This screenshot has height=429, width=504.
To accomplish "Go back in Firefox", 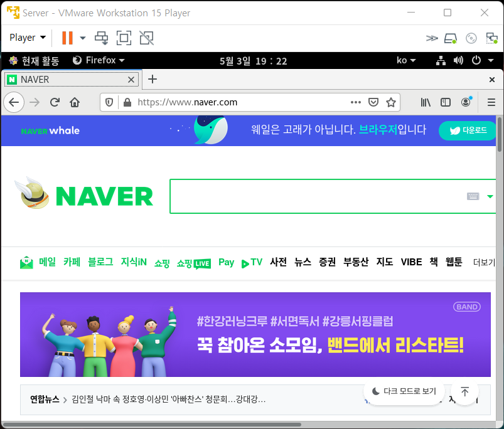I will [x=14, y=102].
